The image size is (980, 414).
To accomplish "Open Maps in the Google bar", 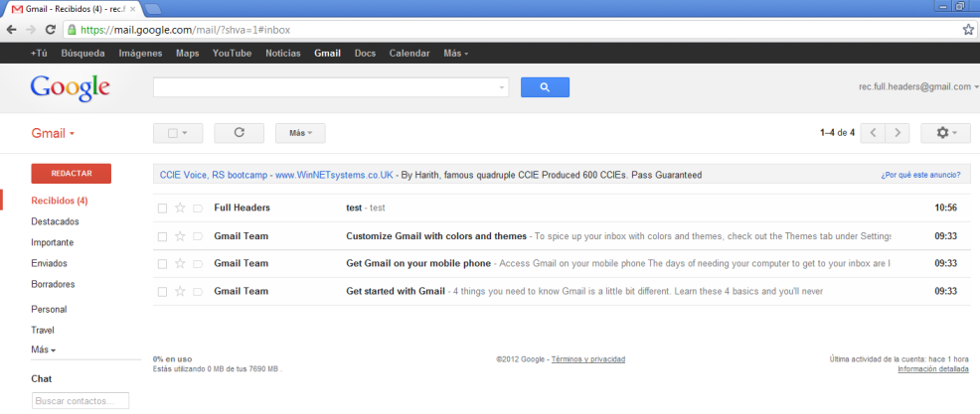I will click(188, 54).
